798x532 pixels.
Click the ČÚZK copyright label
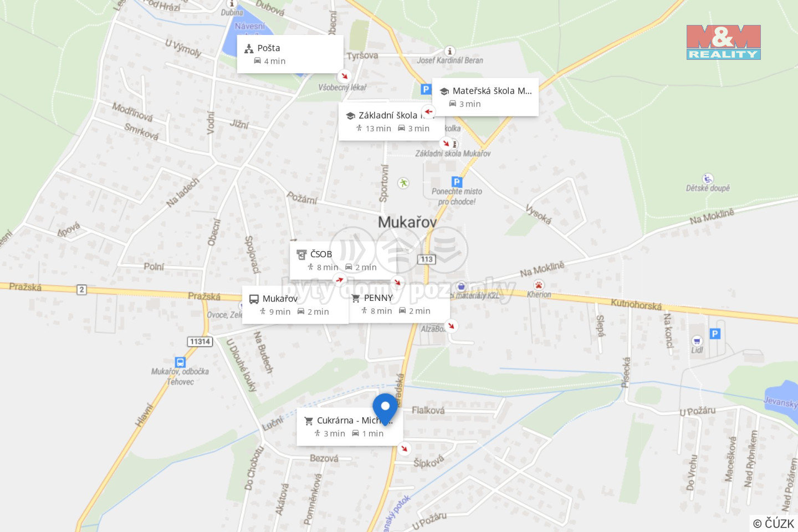pyautogui.click(x=774, y=523)
